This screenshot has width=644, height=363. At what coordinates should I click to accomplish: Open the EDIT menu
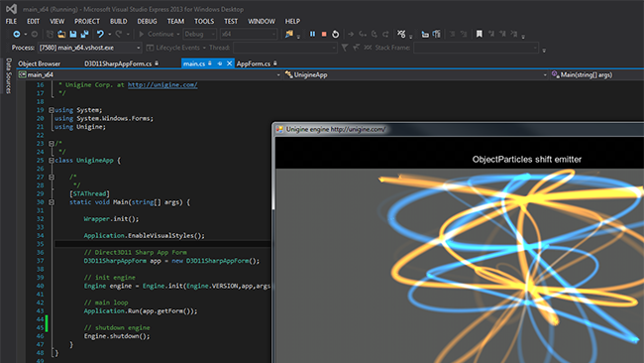click(x=34, y=21)
